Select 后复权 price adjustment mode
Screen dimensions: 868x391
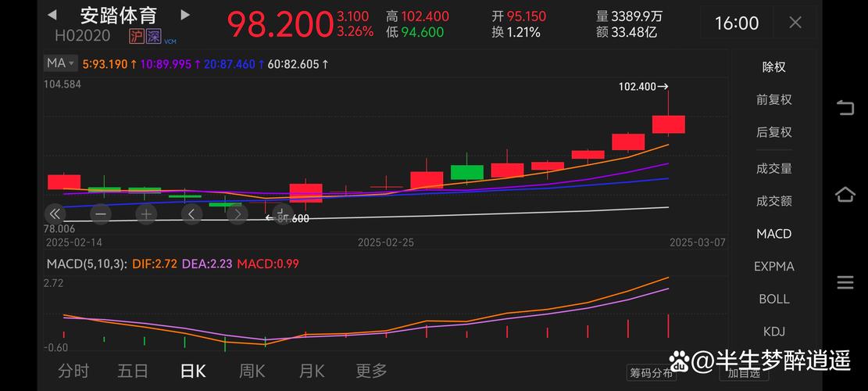pos(774,132)
